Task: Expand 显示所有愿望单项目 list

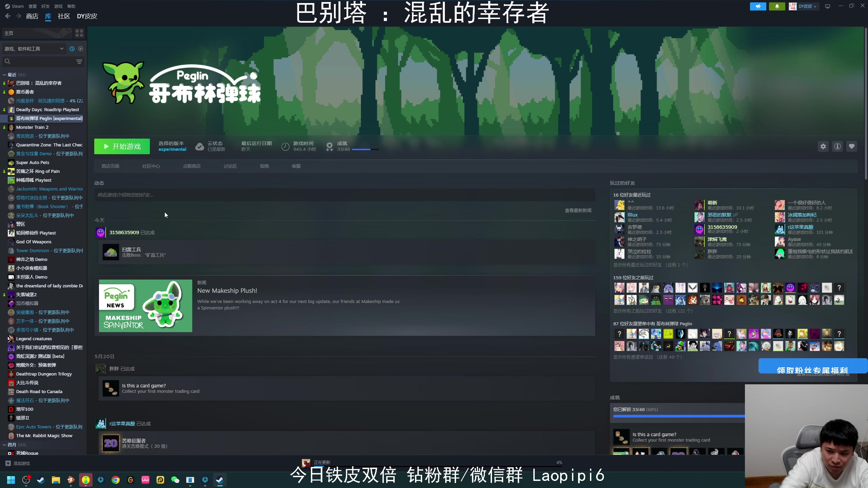Action: point(647,357)
